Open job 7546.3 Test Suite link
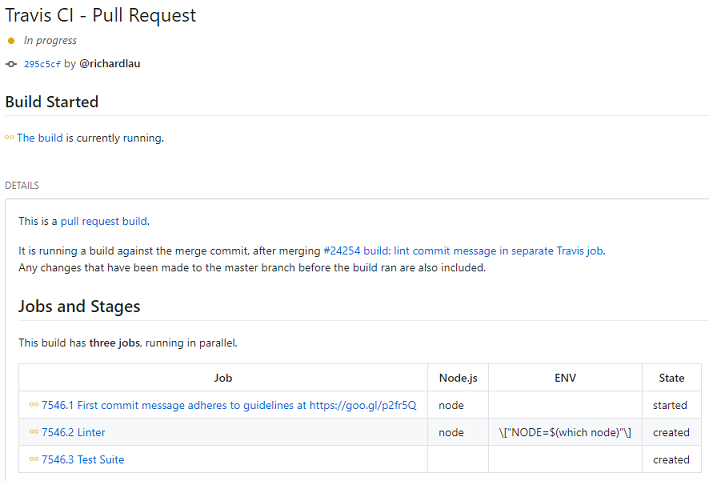Image resolution: width=709 pixels, height=481 pixels. tap(83, 460)
